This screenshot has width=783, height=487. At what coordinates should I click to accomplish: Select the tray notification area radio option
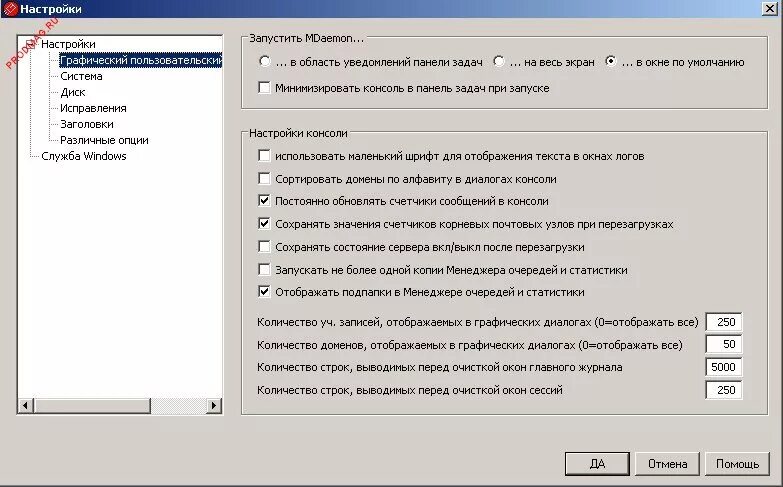(265, 61)
